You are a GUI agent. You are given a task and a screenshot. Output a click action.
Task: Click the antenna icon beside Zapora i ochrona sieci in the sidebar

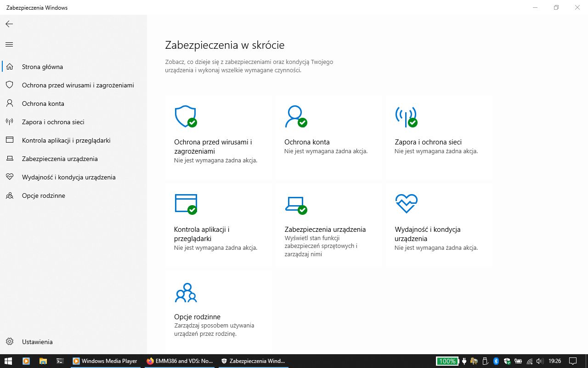pyautogui.click(x=9, y=122)
